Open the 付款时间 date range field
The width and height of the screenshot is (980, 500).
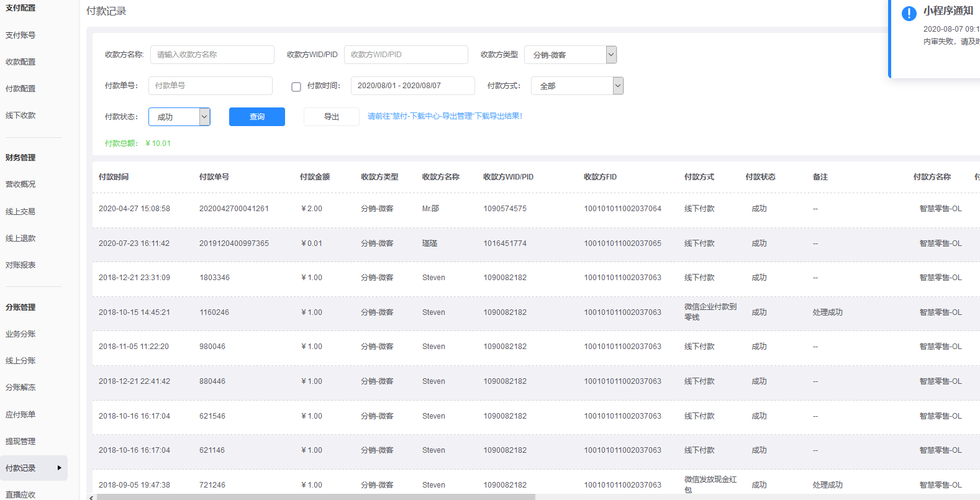pos(412,86)
